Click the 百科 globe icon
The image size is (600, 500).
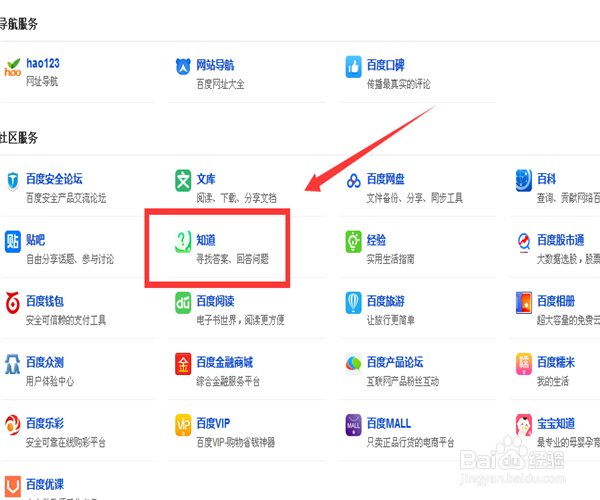[523, 181]
